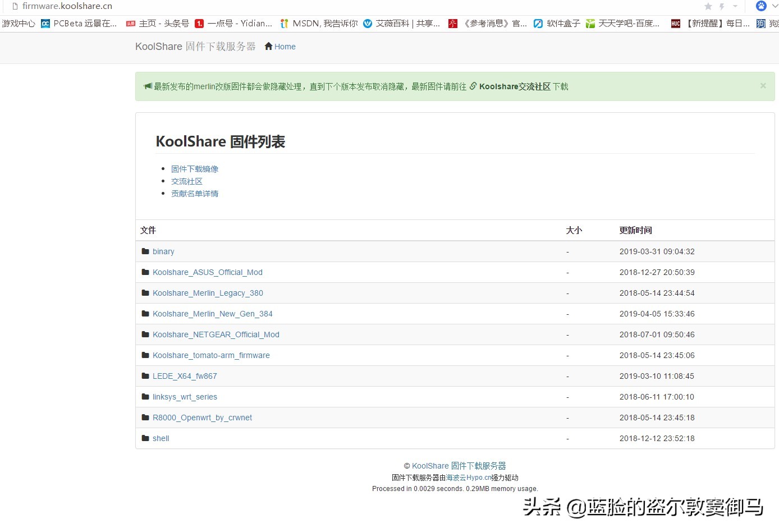779x532 pixels.
Task: Open the shell folder link
Action: pyautogui.click(x=161, y=438)
